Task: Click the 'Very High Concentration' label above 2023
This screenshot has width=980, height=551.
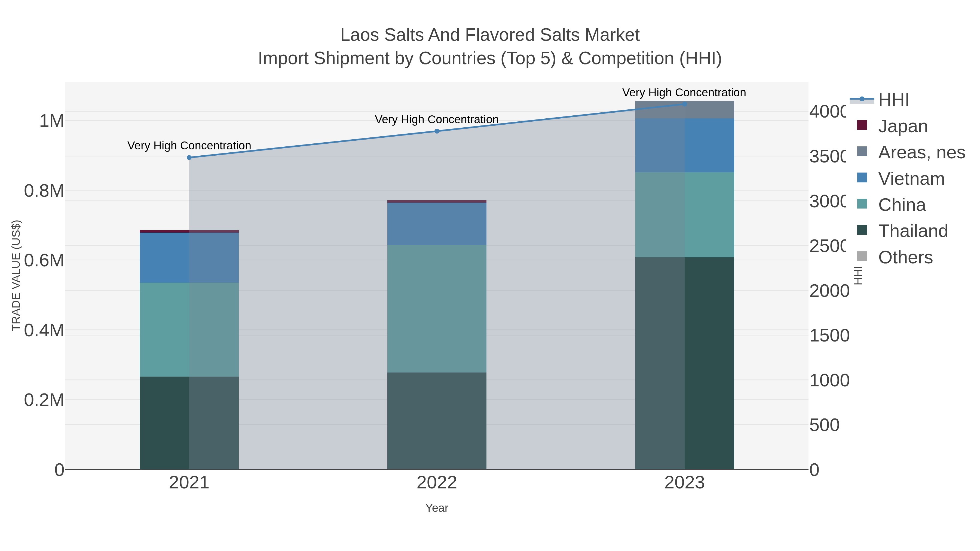Action: (684, 93)
